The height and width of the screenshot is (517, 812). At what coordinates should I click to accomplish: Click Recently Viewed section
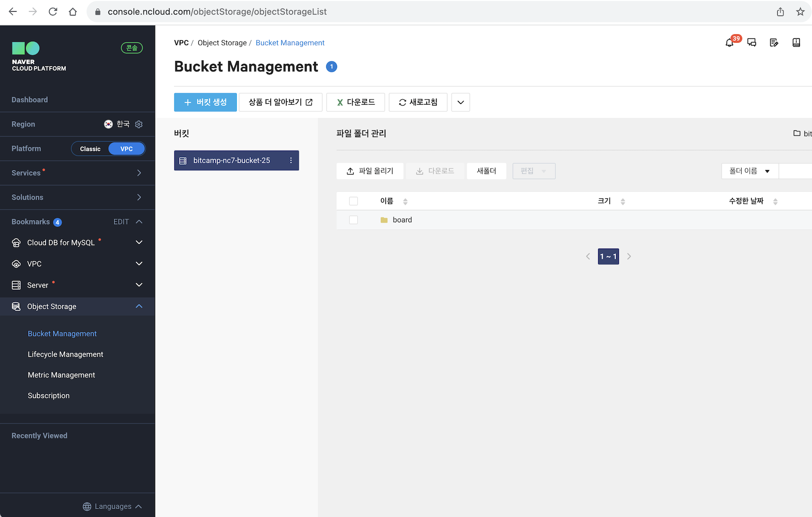(x=39, y=436)
